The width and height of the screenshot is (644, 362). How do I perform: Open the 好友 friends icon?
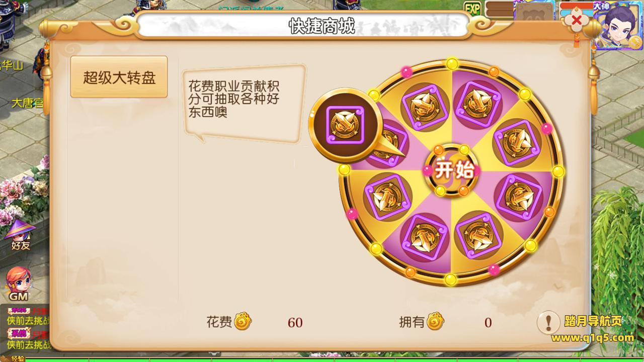pos(20,235)
